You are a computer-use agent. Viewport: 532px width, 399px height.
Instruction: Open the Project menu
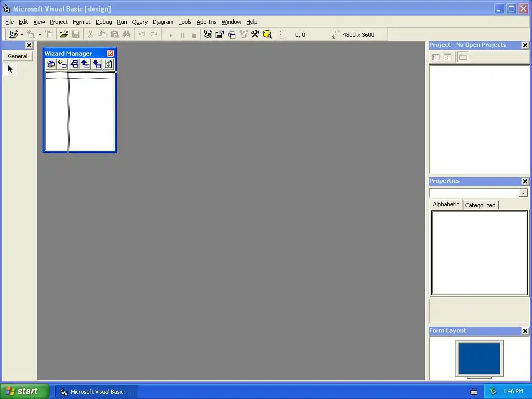click(x=59, y=22)
